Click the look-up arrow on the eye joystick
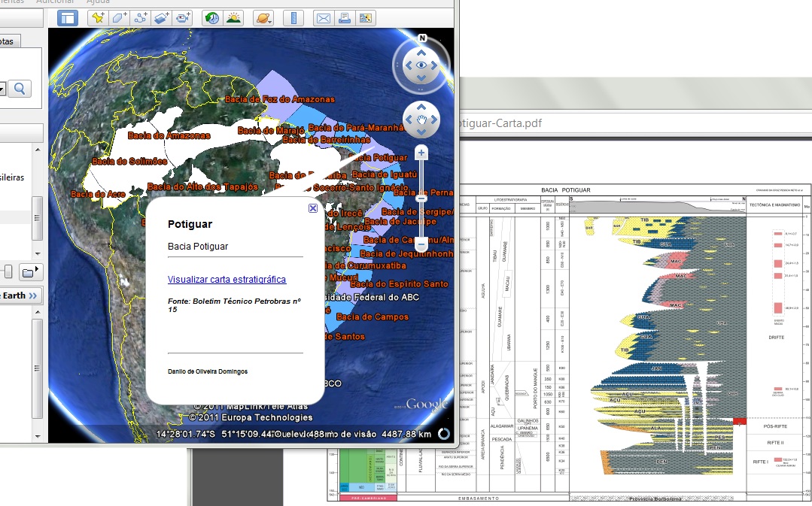 click(x=421, y=53)
